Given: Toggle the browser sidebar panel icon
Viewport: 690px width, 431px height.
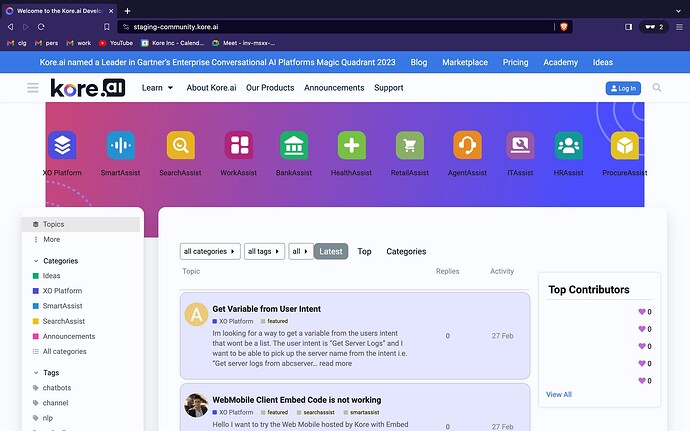Looking at the screenshot, I should [x=628, y=27].
